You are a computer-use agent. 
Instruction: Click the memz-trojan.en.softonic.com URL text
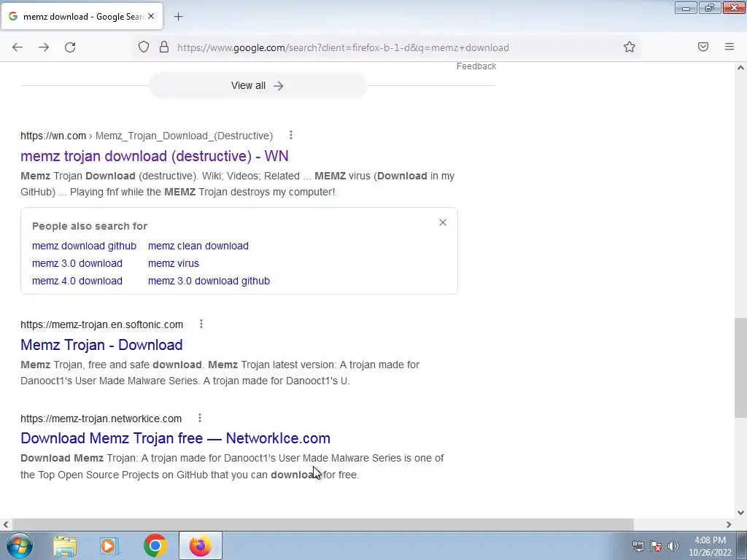point(101,324)
